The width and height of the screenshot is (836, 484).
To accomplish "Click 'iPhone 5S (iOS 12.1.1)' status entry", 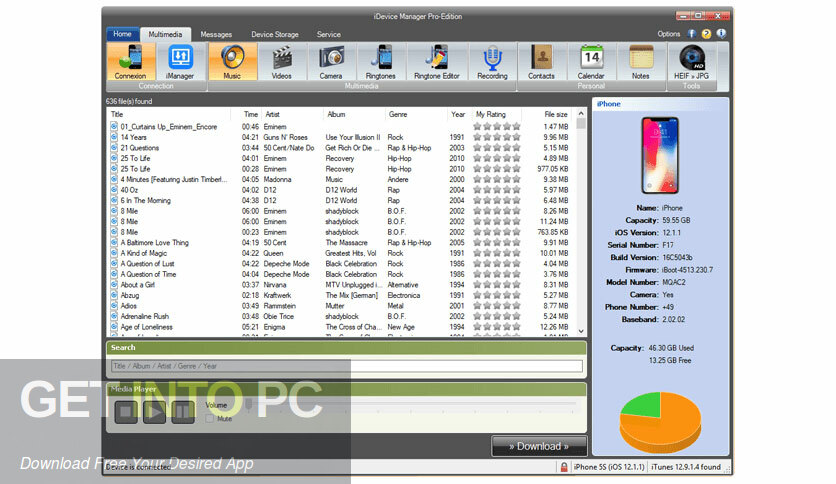I will point(609,467).
